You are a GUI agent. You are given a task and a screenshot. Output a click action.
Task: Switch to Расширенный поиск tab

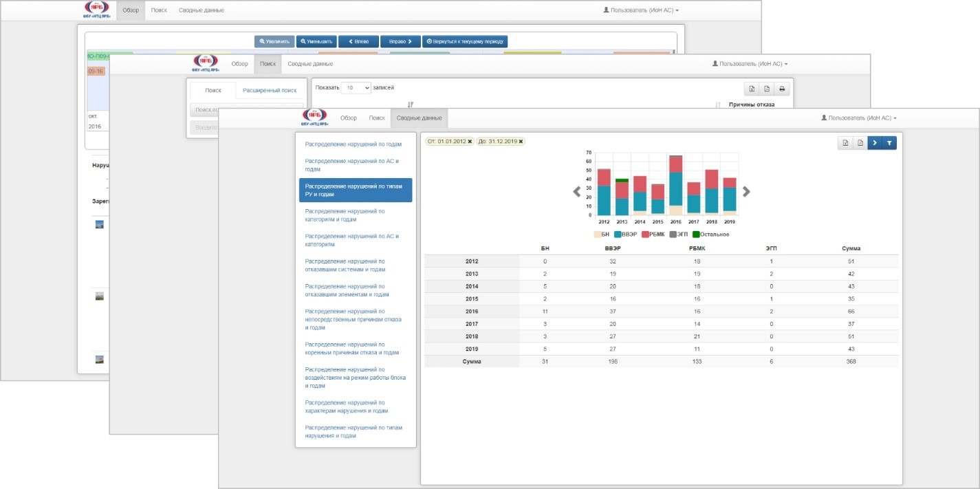click(270, 90)
